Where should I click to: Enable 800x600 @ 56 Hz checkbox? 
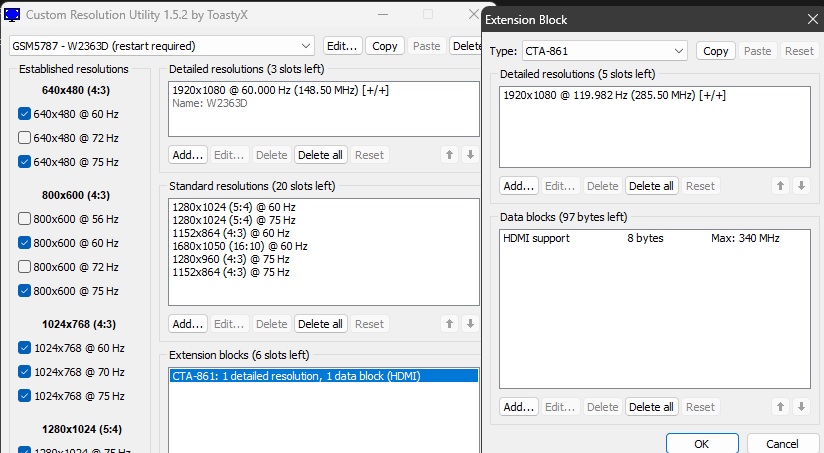click(25, 219)
